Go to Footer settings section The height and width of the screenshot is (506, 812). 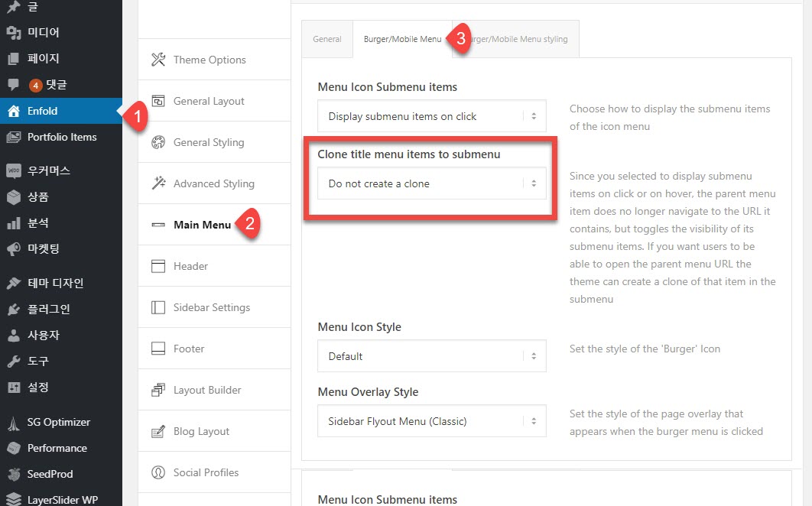point(214,349)
